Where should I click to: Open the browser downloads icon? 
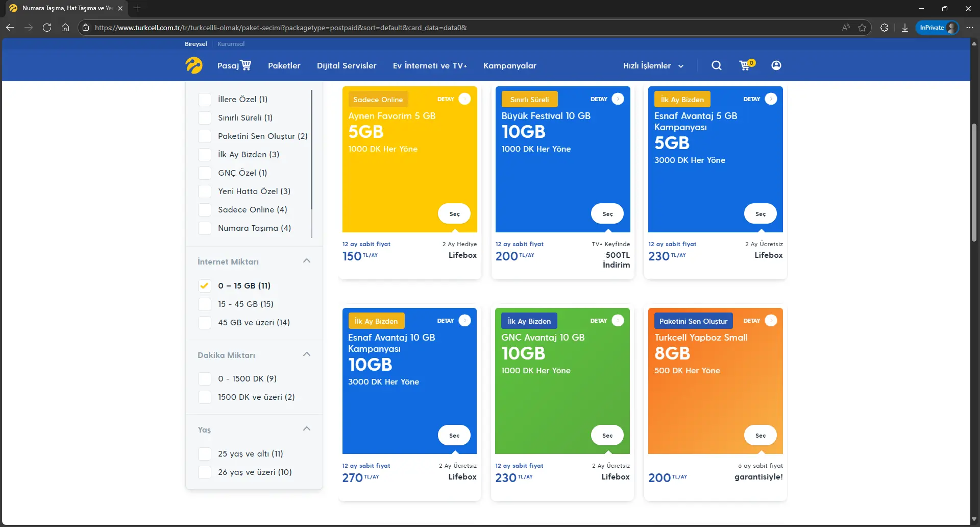point(905,28)
